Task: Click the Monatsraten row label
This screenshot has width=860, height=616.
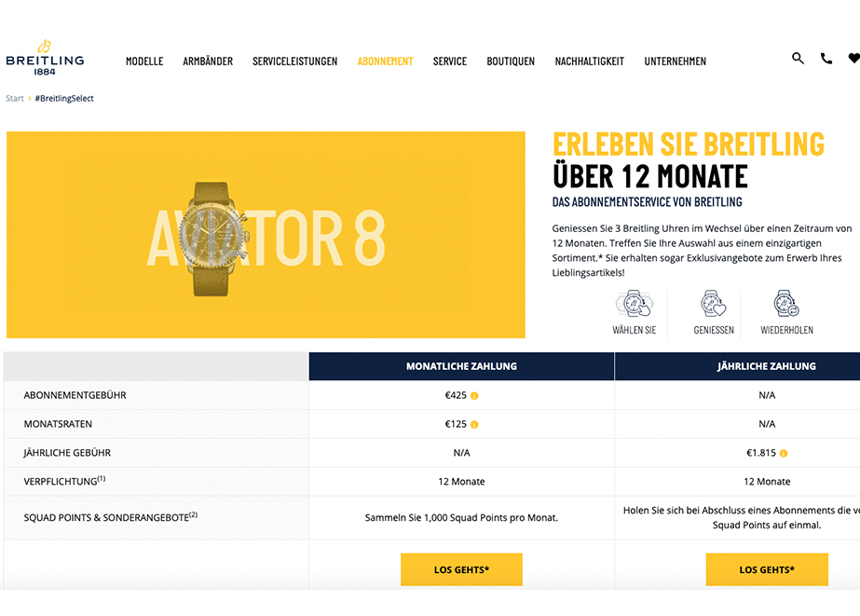Action: pyautogui.click(x=58, y=424)
